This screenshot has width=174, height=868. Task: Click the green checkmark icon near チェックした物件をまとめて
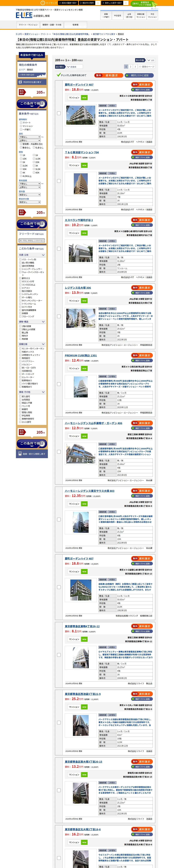tap(58, 75)
